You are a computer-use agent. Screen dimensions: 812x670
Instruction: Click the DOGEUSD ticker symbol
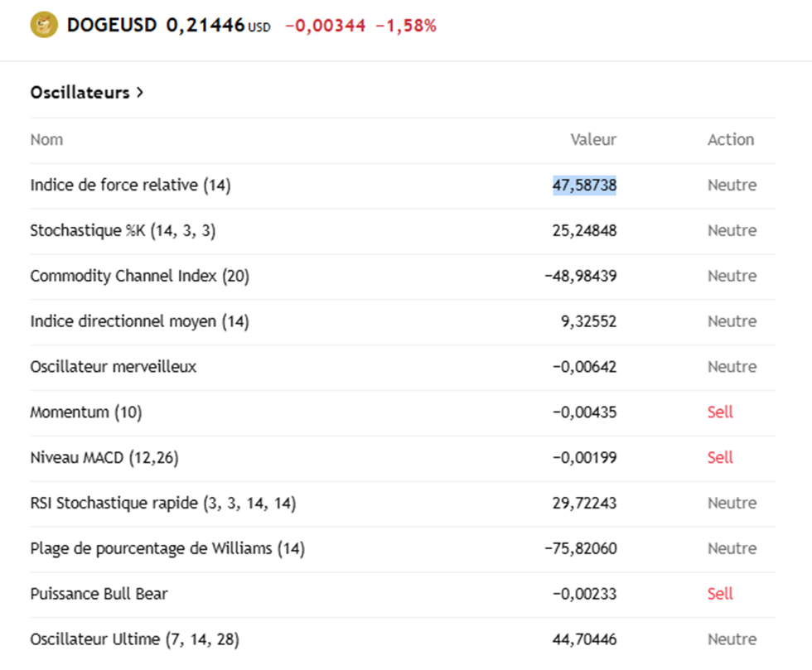pos(111,26)
